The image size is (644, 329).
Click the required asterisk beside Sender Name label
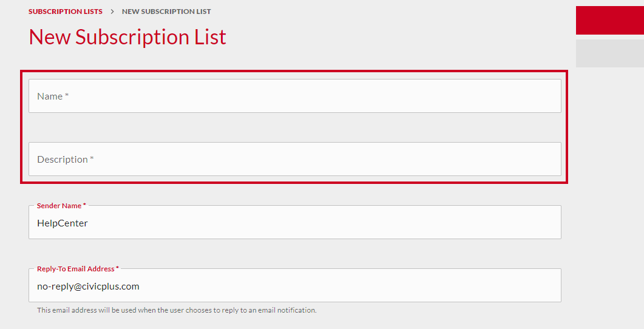click(x=84, y=205)
